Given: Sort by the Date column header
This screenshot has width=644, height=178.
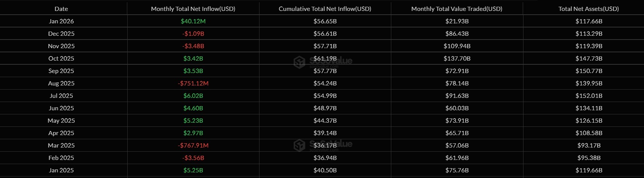Looking at the screenshot, I should (61, 9).
